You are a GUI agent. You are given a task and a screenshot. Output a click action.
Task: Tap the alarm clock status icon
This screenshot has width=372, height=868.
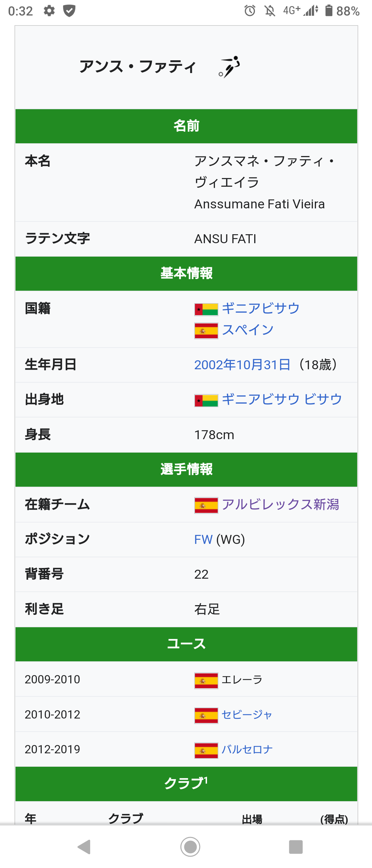pyautogui.click(x=250, y=11)
